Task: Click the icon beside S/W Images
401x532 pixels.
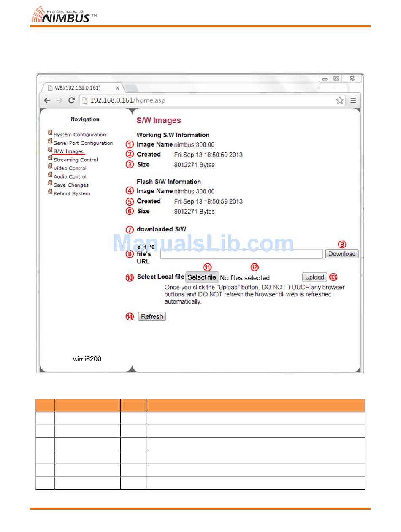Action: [x=50, y=150]
